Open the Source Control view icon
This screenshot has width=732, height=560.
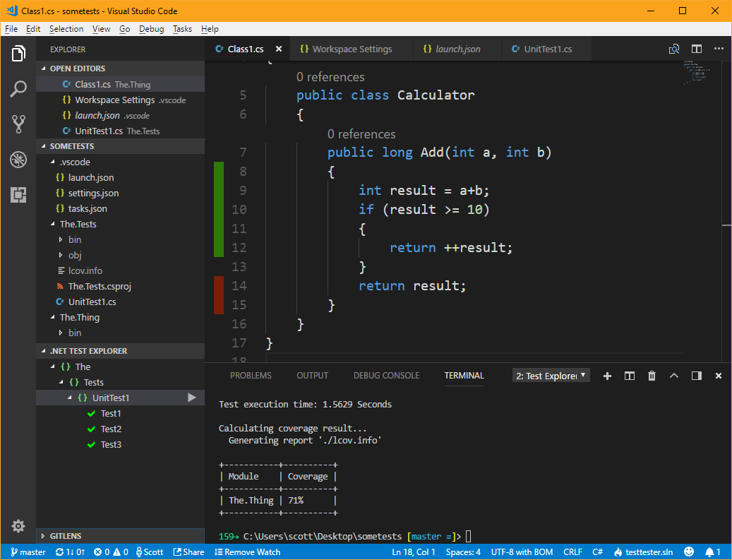coord(18,124)
